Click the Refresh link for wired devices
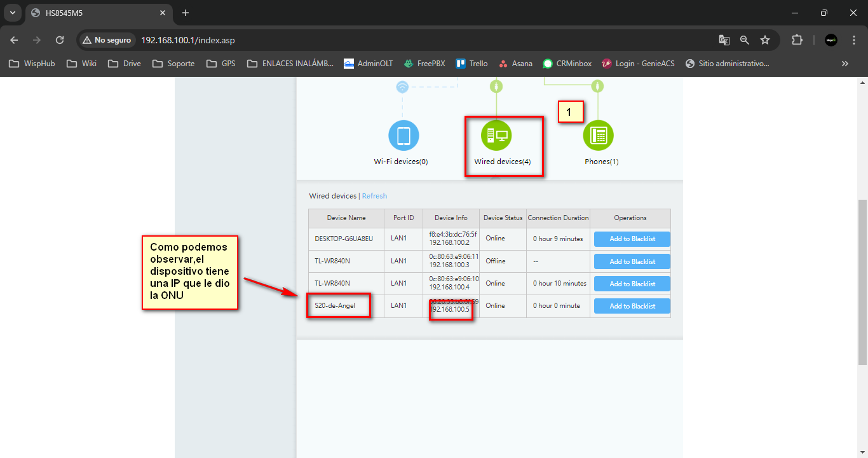 [374, 196]
